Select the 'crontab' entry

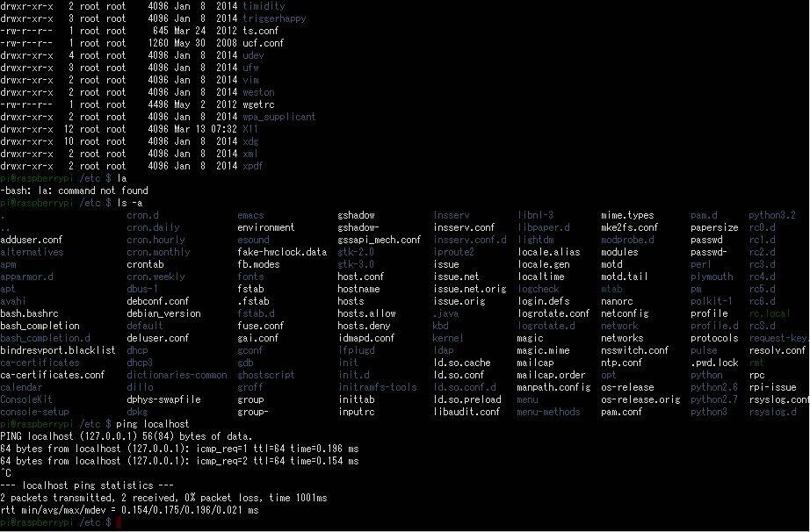tap(145, 264)
